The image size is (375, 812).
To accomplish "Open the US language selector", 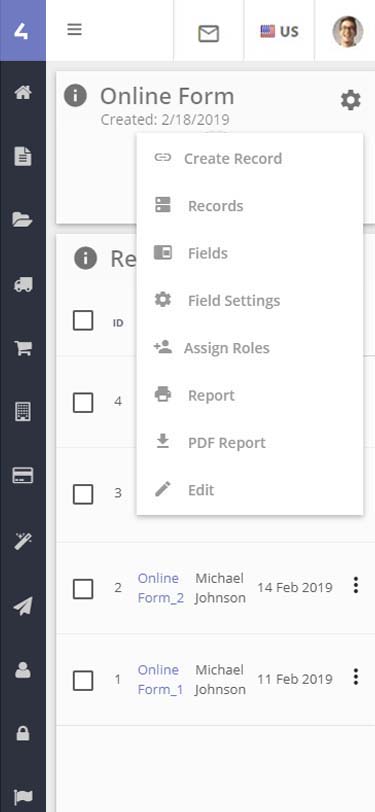I will (279, 32).
